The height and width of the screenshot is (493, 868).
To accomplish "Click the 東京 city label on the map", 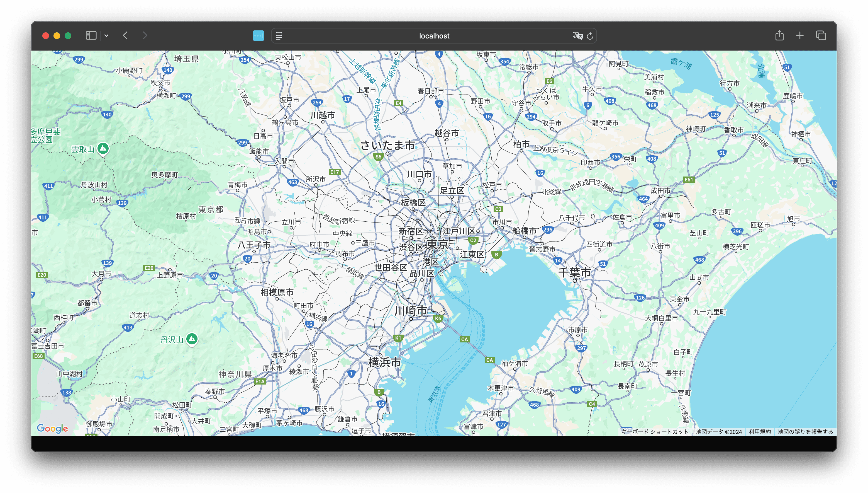I will [437, 244].
